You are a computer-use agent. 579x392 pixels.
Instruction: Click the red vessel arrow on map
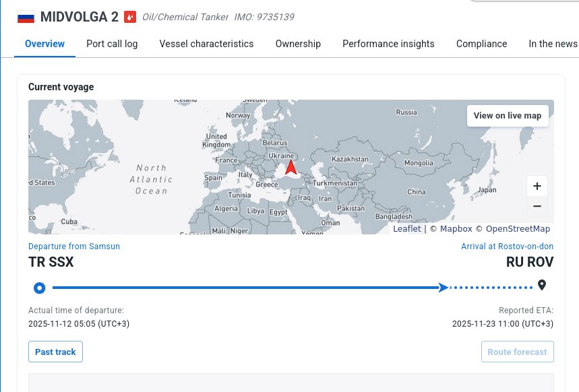coord(291,168)
